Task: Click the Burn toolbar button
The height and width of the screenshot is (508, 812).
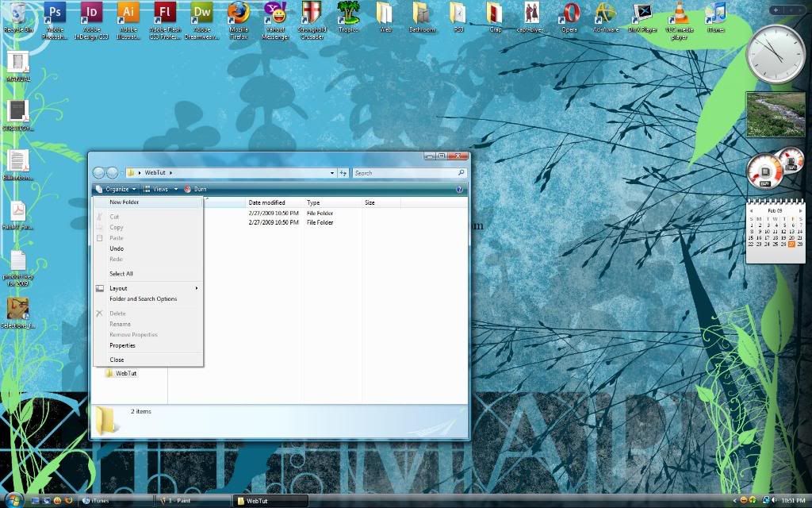Action: tap(195, 189)
